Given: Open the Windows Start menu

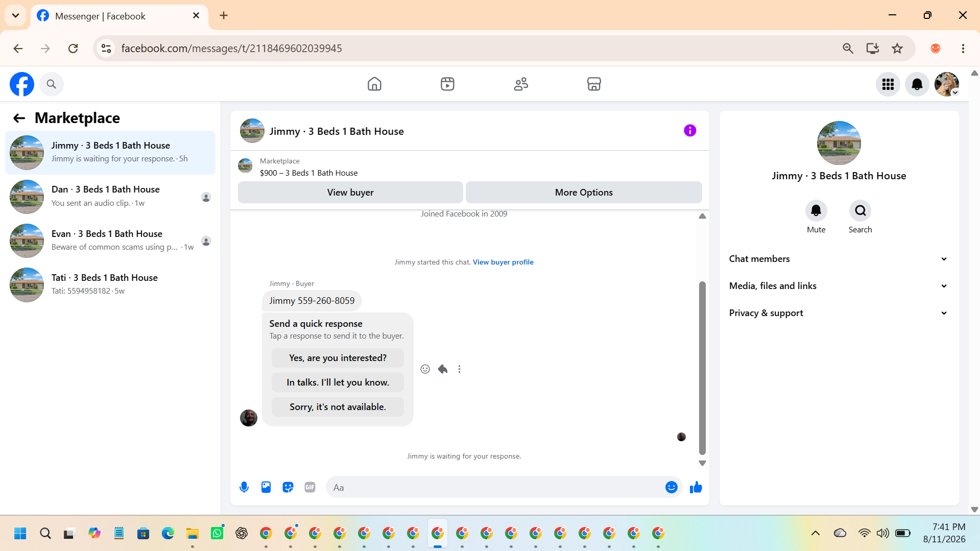Looking at the screenshot, I should 20,533.
